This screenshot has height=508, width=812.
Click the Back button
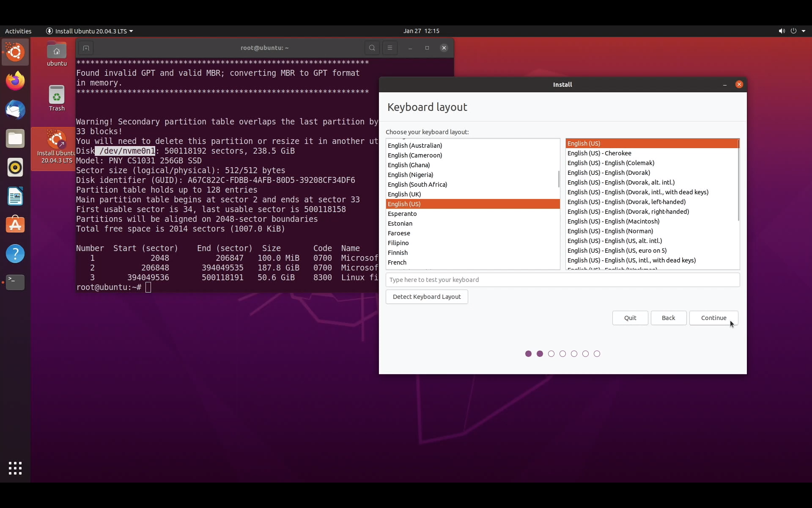[668, 318]
